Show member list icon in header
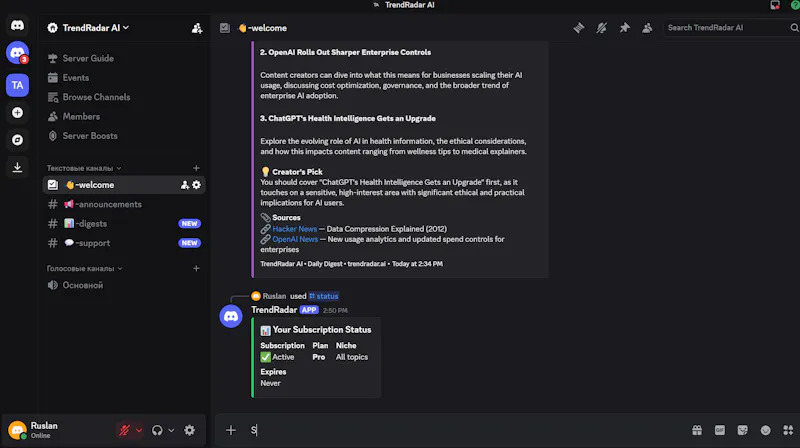 tap(647, 28)
